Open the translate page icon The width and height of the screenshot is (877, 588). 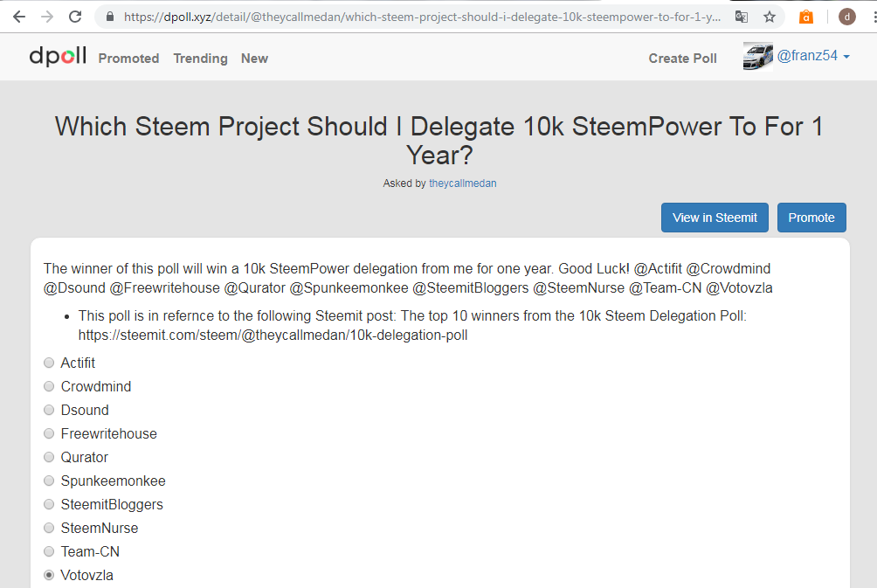(x=742, y=17)
